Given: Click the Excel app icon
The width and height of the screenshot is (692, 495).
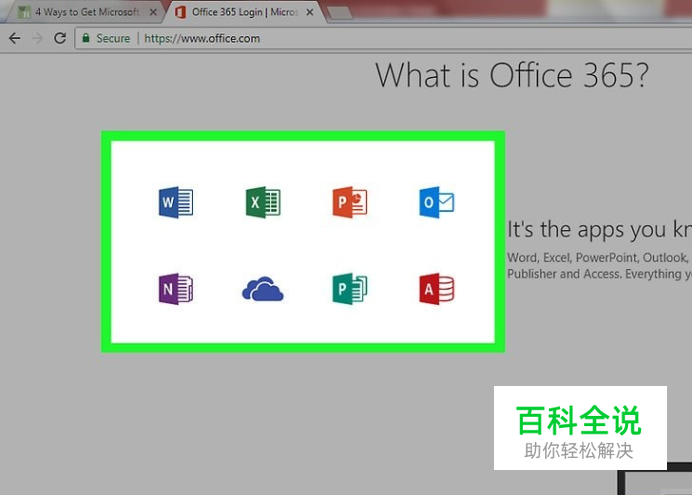Looking at the screenshot, I should click(263, 202).
